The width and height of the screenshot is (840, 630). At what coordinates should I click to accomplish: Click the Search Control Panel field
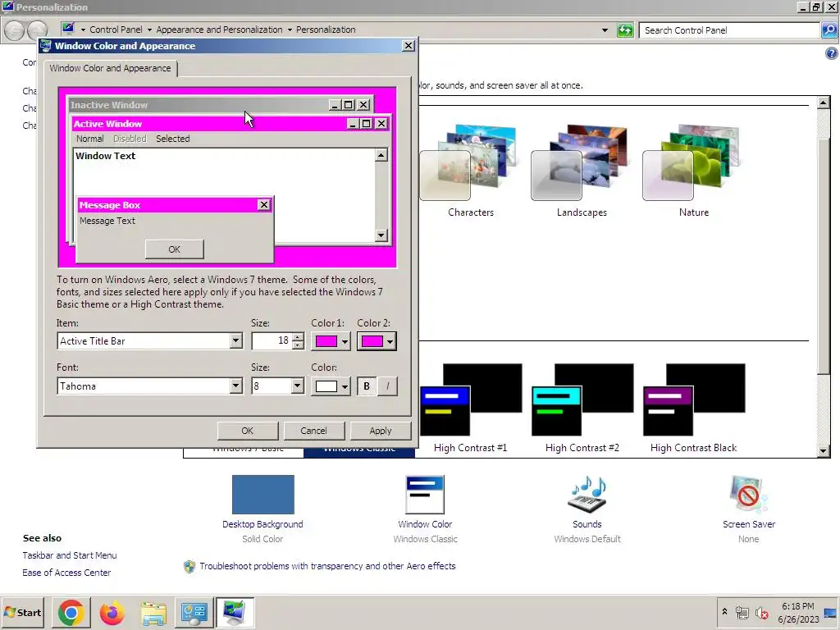tap(729, 30)
